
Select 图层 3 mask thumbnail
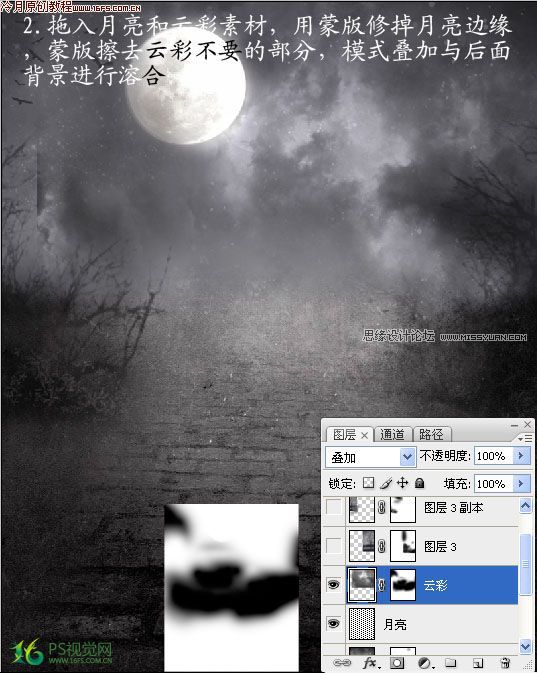pyautogui.click(x=403, y=546)
